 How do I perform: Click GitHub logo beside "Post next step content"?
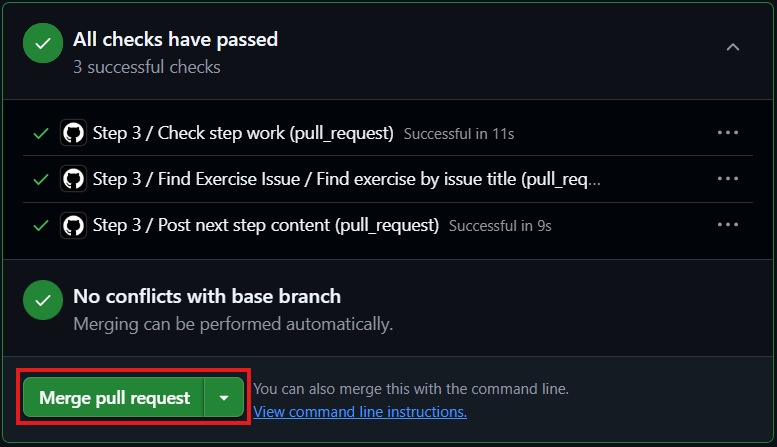pos(73,225)
